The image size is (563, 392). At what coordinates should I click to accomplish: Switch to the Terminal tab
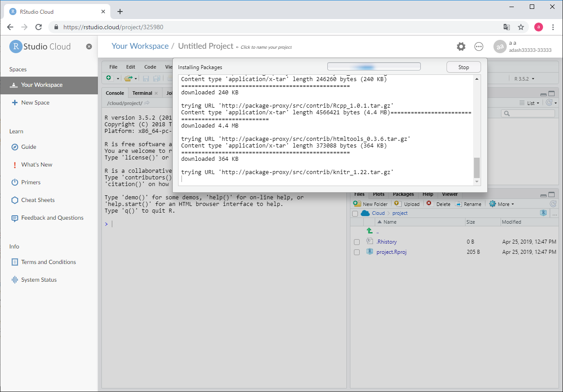142,93
